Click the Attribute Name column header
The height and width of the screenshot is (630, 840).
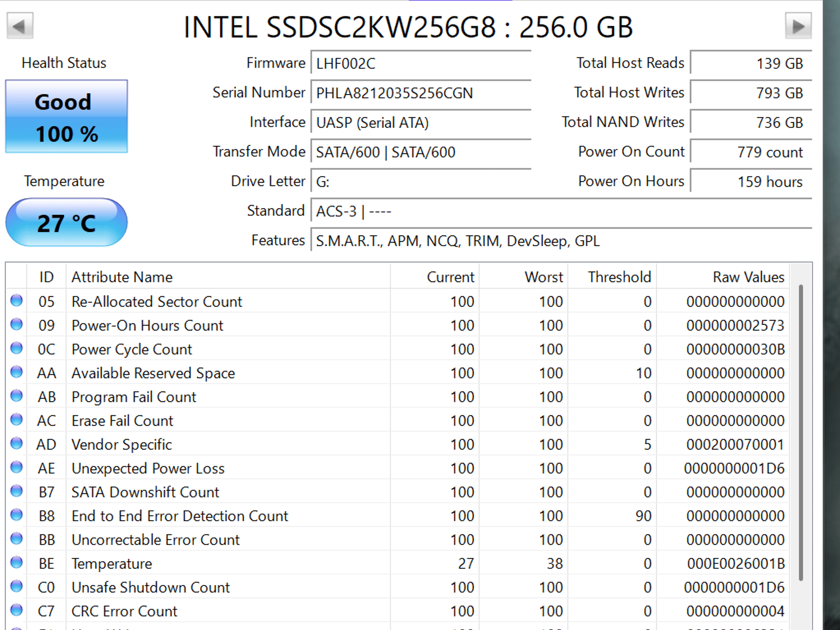(x=228, y=277)
